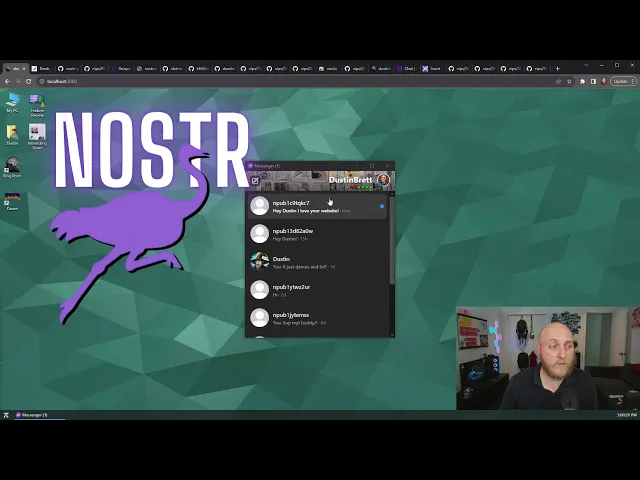Bookmark this page with the star icon
The height and width of the screenshot is (480, 640).
(569, 81)
